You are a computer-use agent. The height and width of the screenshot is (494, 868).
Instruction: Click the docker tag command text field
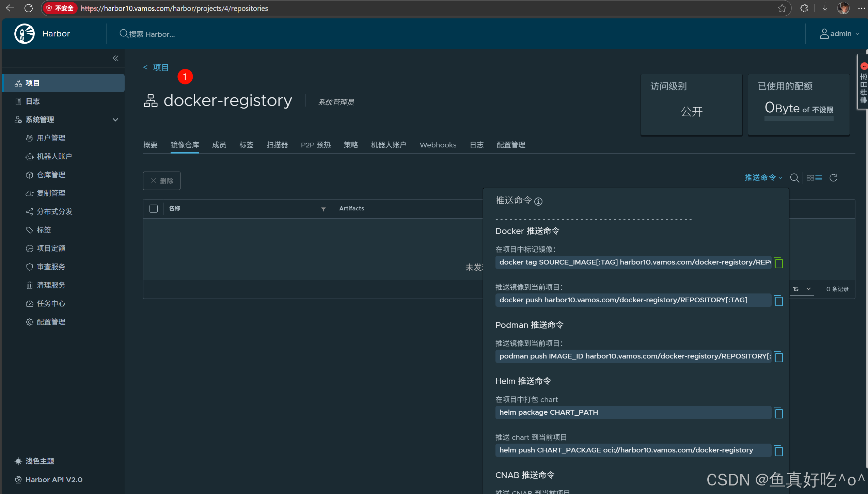[x=633, y=262]
